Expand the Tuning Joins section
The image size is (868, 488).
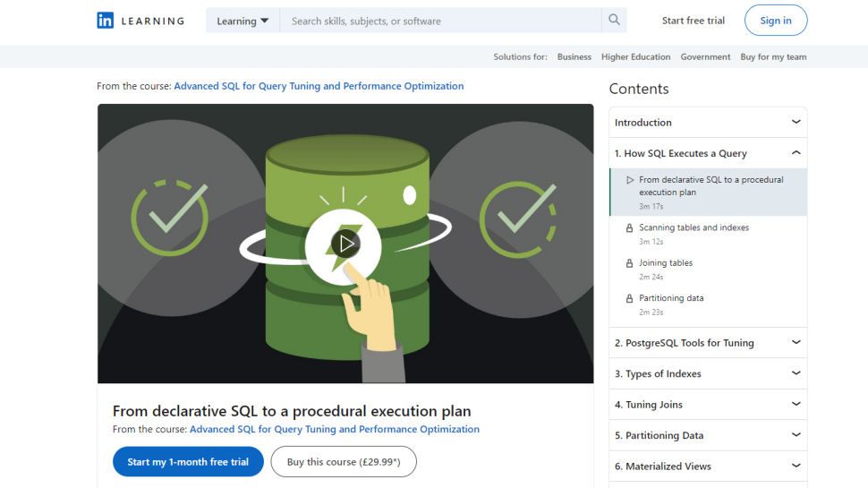click(796, 404)
